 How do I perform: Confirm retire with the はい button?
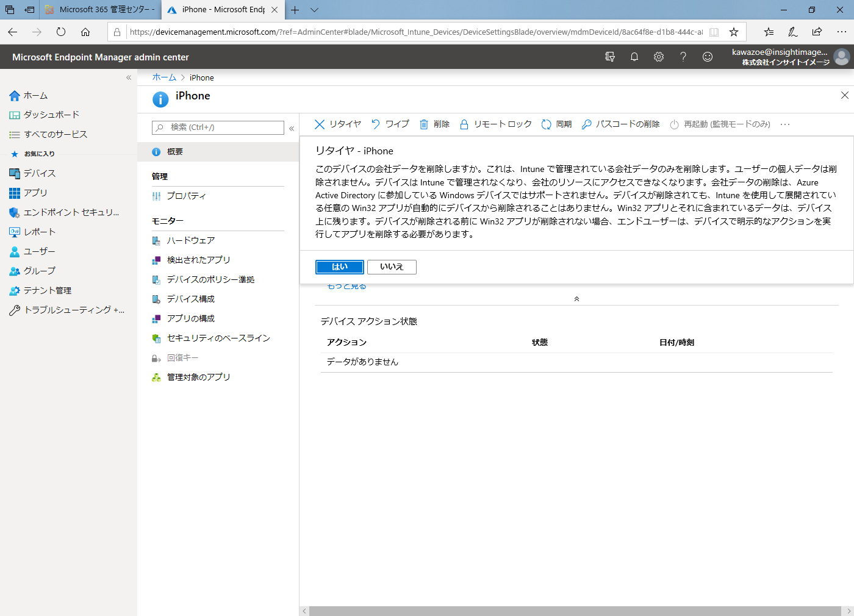(x=340, y=267)
